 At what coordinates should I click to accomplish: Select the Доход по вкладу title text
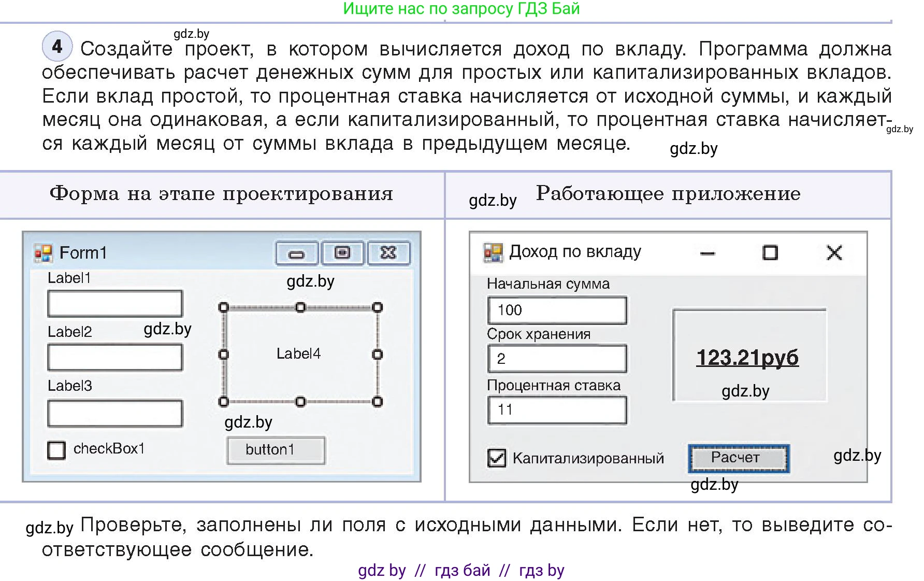click(x=575, y=251)
